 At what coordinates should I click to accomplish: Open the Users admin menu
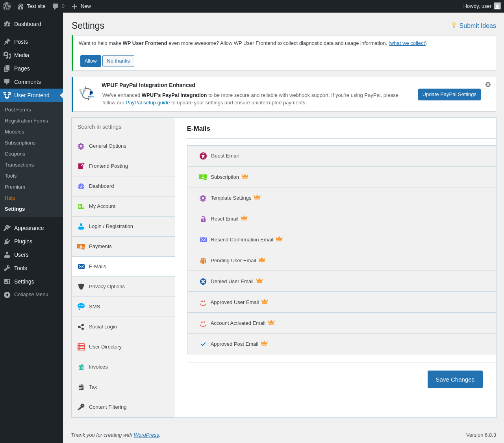tap(31, 255)
